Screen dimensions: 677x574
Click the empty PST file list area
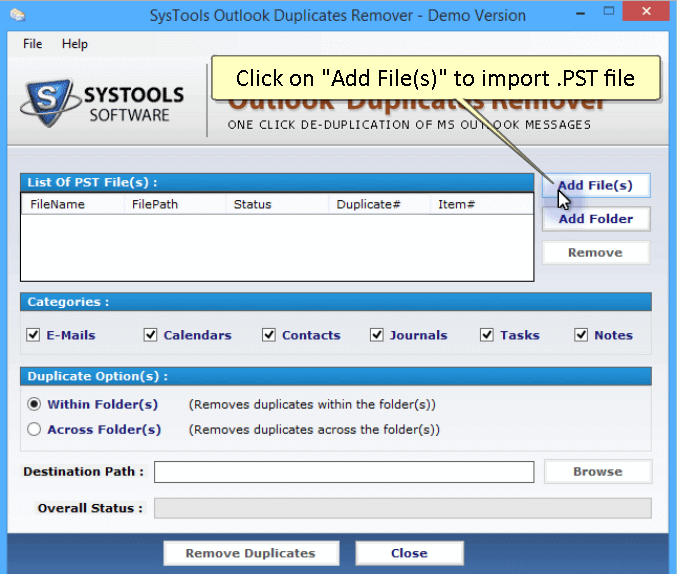pos(277,247)
